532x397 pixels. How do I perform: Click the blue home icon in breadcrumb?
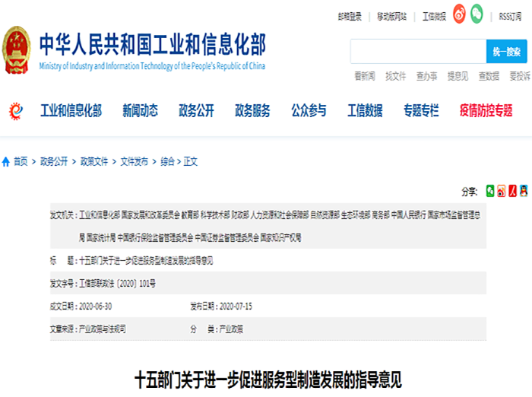tap(6, 161)
